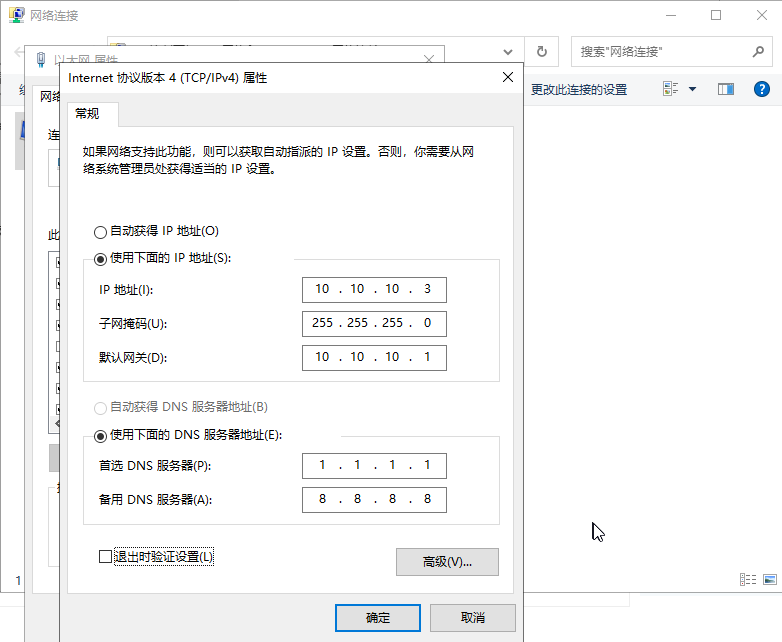The width and height of the screenshot is (782, 642).
Task: Open advanced settings with 高级(V)... button
Action: tap(447, 562)
